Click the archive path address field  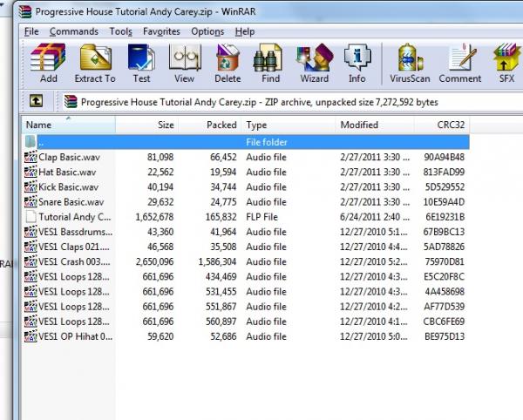(x=293, y=102)
